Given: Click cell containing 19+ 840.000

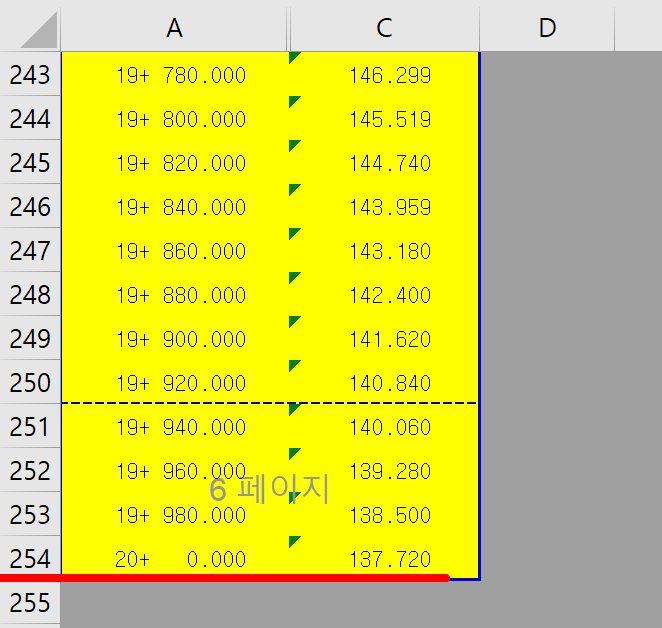Looking at the screenshot, I should point(175,206).
